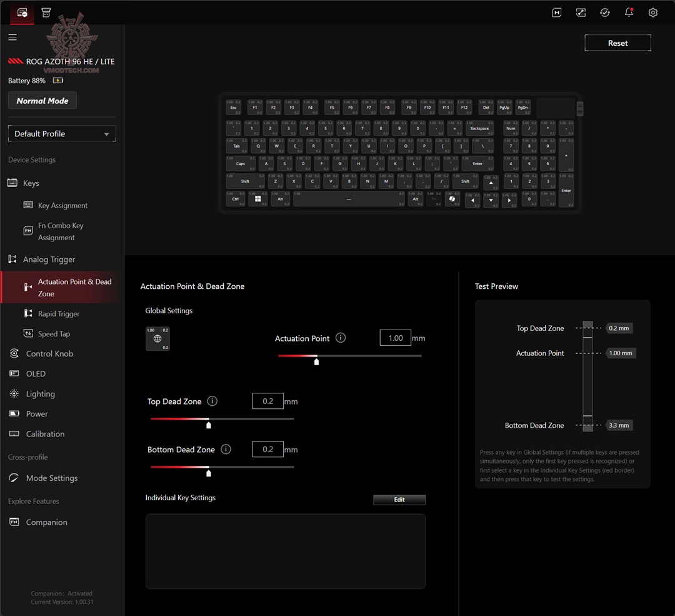675x616 pixels.
Task: Click the Del key on keyboard diagram
Action: (486, 108)
